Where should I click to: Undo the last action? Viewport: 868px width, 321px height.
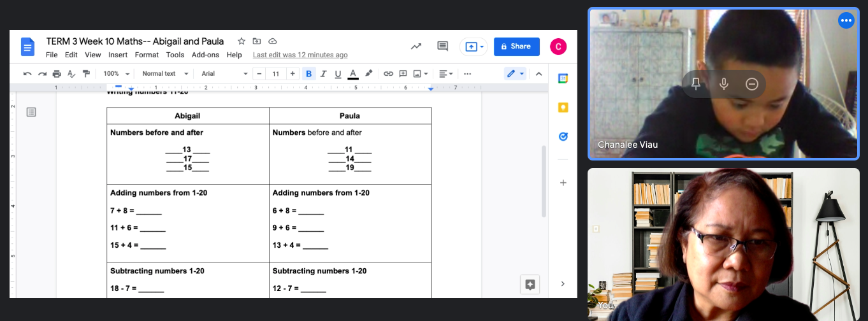27,74
